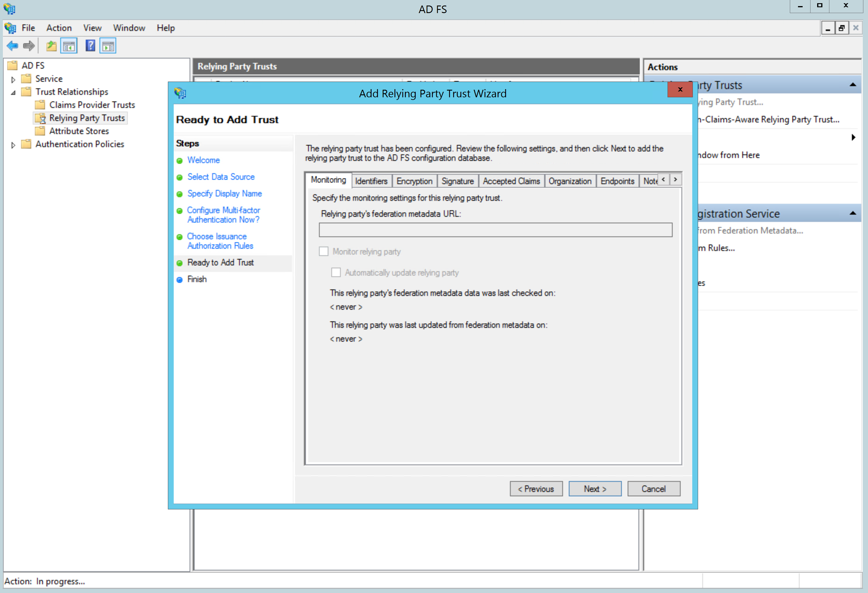Viewport: 868px width, 593px height.
Task: Select the partially visible Notes tab
Action: [649, 181]
